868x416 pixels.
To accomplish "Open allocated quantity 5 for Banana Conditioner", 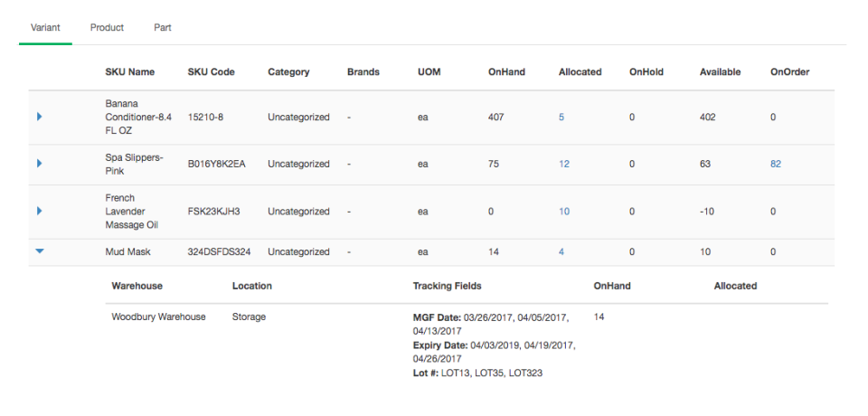I will tap(561, 117).
